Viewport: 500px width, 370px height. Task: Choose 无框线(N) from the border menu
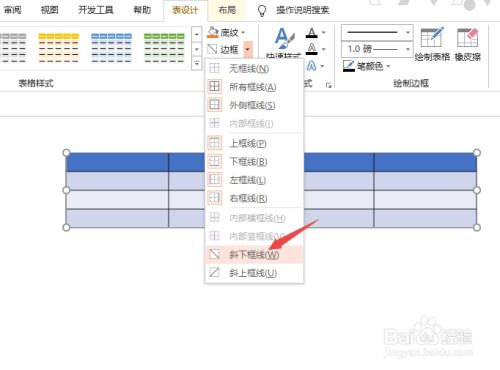tap(254, 69)
